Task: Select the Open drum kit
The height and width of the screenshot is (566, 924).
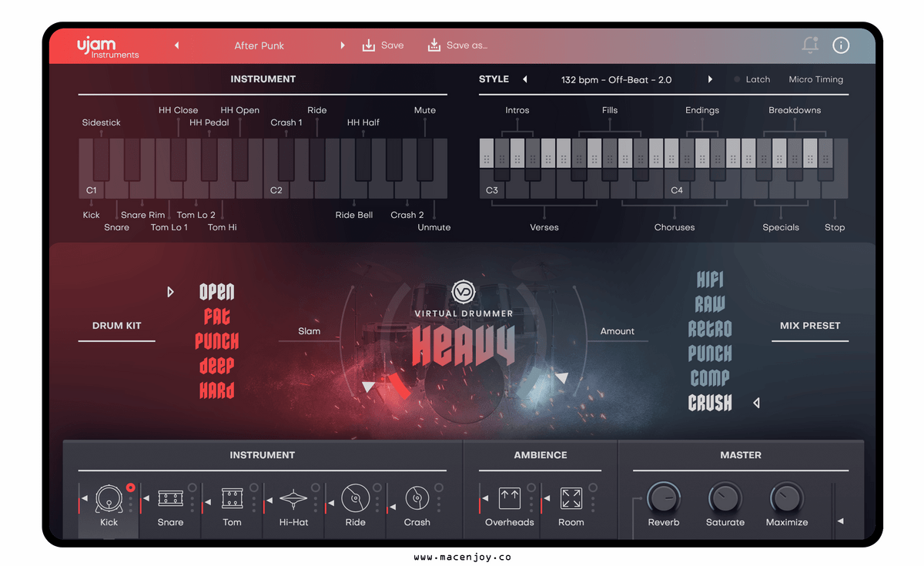Action: [217, 292]
